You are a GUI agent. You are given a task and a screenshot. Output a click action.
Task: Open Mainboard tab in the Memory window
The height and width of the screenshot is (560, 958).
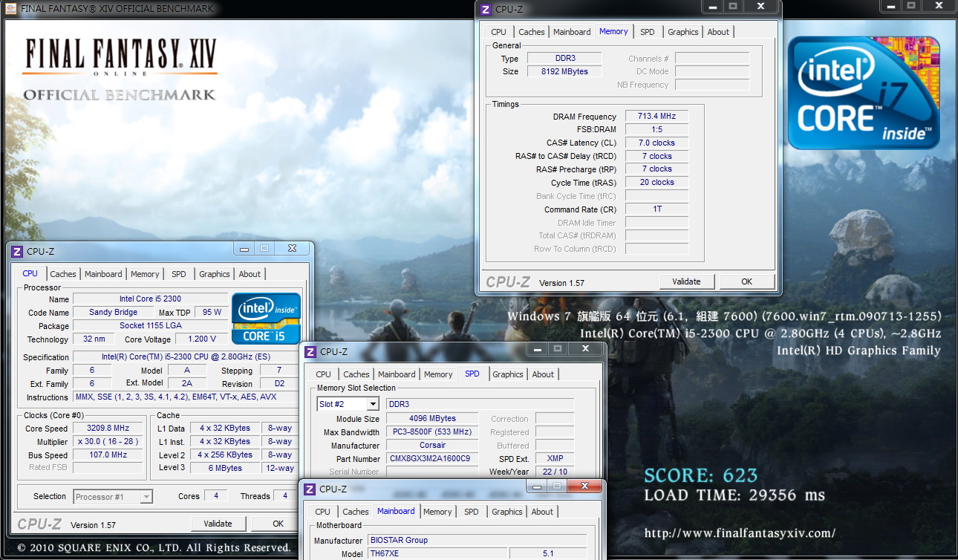coord(572,32)
